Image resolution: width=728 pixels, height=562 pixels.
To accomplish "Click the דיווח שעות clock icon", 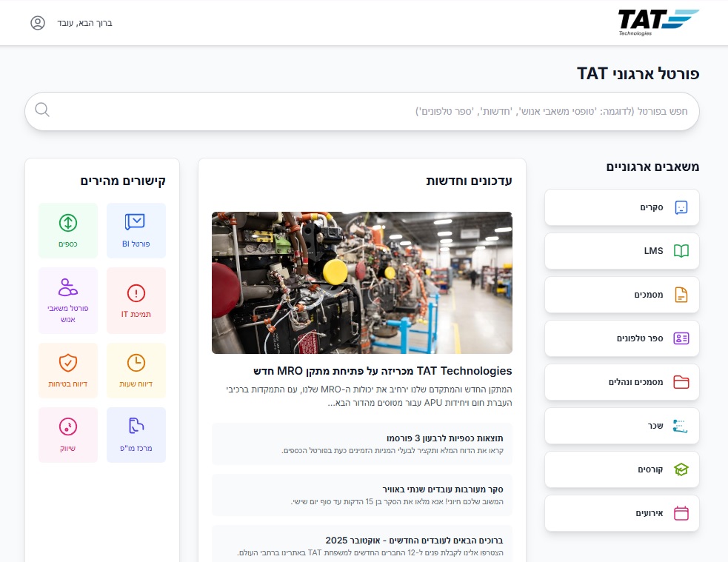I will click(136, 362).
